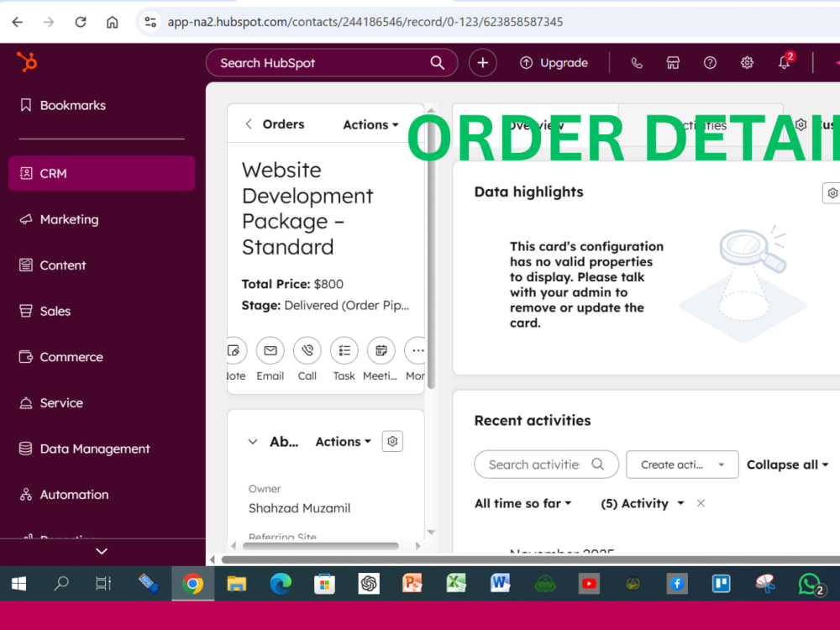Click the Upgrade button
The height and width of the screenshot is (630, 840).
pyautogui.click(x=554, y=63)
